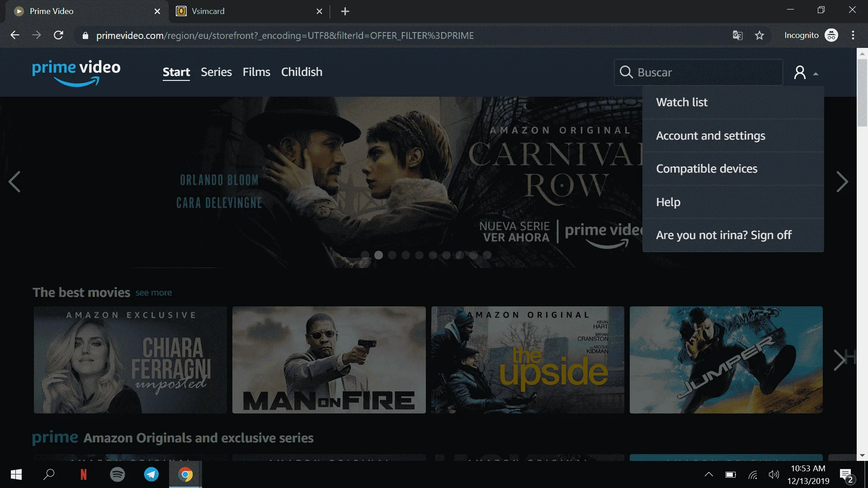This screenshot has height=488, width=868.
Task: Show previous hero banner slide
Action: click(x=14, y=182)
